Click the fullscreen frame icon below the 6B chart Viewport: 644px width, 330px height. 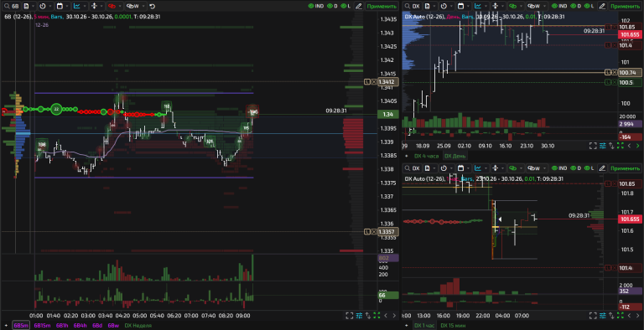point(349,316)
